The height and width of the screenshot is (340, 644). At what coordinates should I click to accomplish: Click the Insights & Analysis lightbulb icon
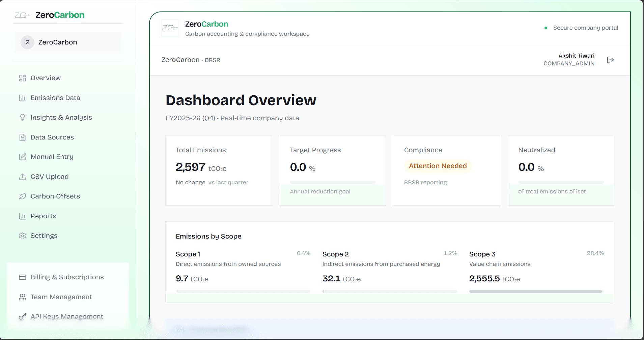pos(23,118)
